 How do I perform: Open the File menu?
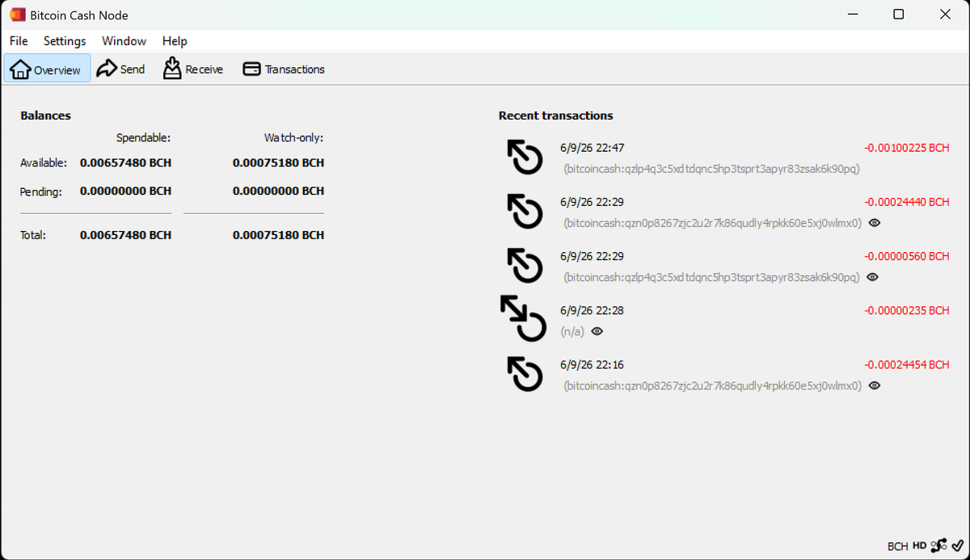click(19, 41)
